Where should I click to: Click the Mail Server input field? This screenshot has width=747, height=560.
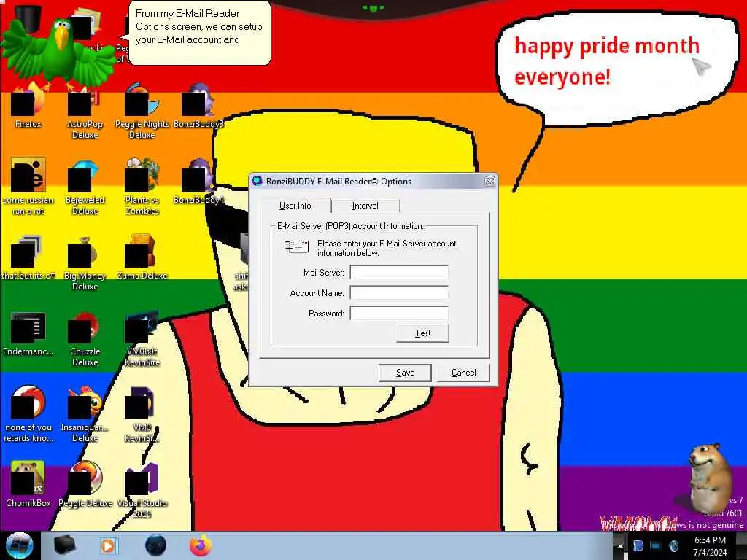point(399,273)
